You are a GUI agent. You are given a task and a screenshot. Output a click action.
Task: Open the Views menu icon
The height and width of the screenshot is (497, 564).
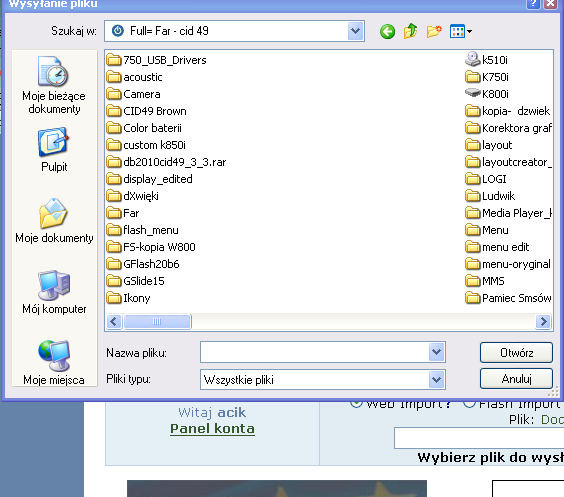point(460,31)
